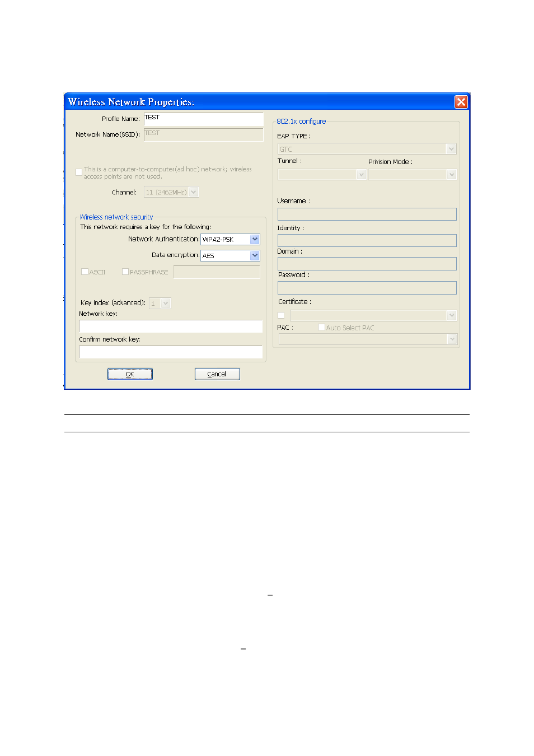Open the Data encryption dropdown
Image resolution: width=534 pixels, height=756 pixels.
click(x=230, y=255)
